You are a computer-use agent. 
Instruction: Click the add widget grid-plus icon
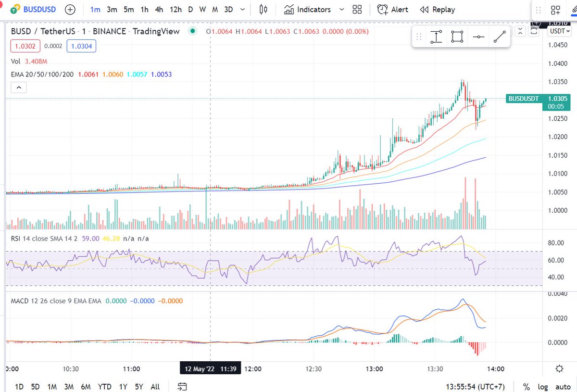(x=555, y=10)
